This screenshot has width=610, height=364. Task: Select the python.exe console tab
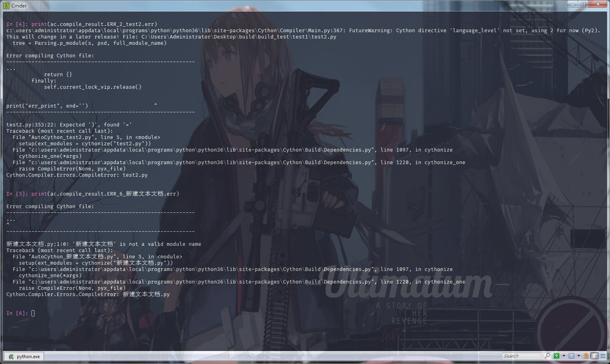(24, 357)
